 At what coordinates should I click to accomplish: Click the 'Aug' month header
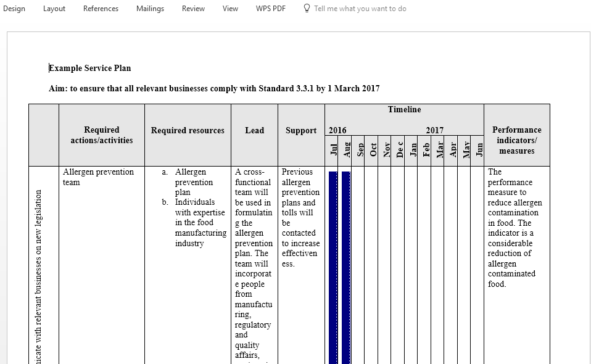[347, 151]
